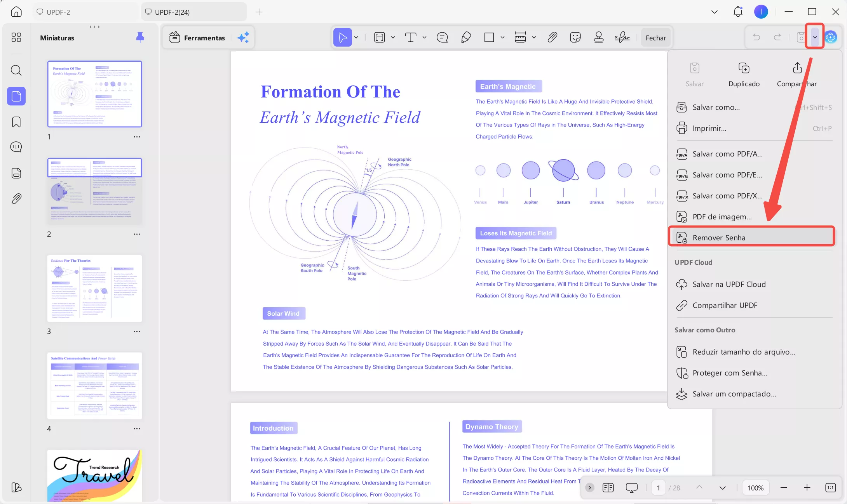847x504 pixels.
Task: Toggle the thumbnails panel sidebar button
Action: tap(16, 96)
